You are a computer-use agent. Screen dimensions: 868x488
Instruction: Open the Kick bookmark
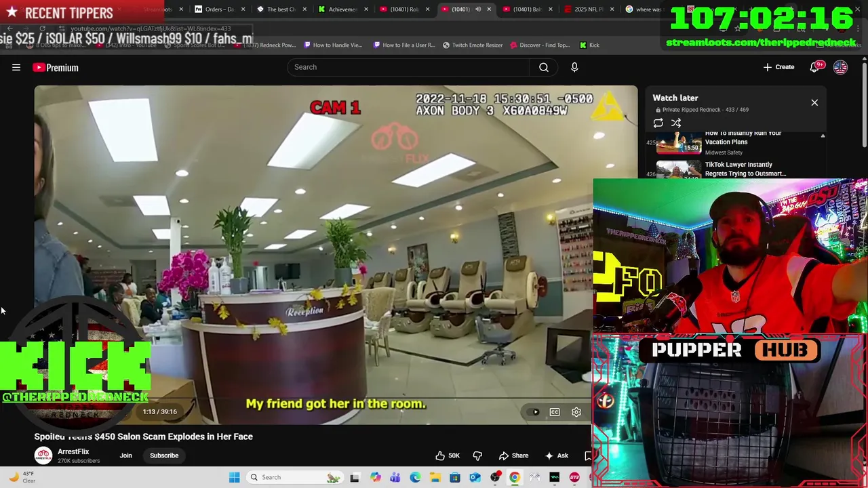(x=589, y=45)
